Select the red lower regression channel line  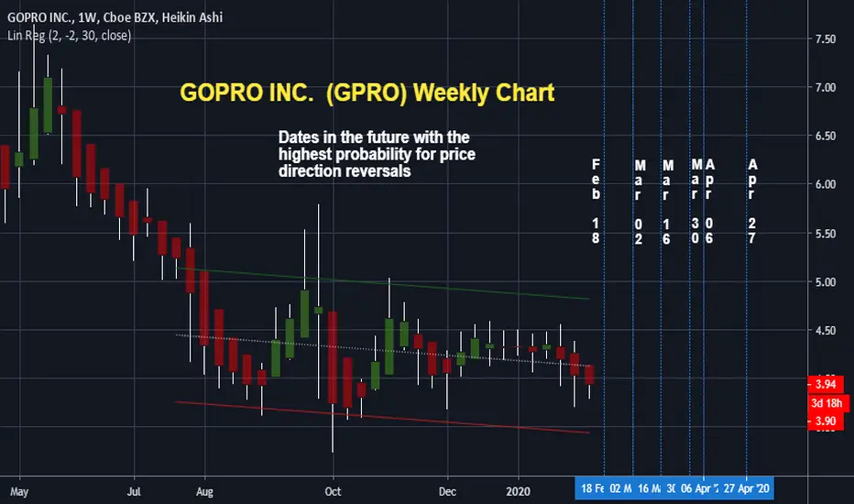point(383,417)
